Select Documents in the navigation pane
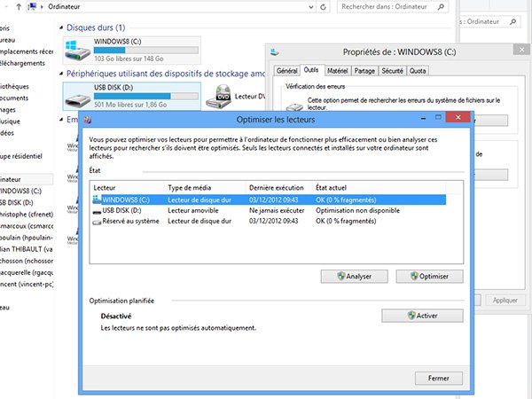 14,98
